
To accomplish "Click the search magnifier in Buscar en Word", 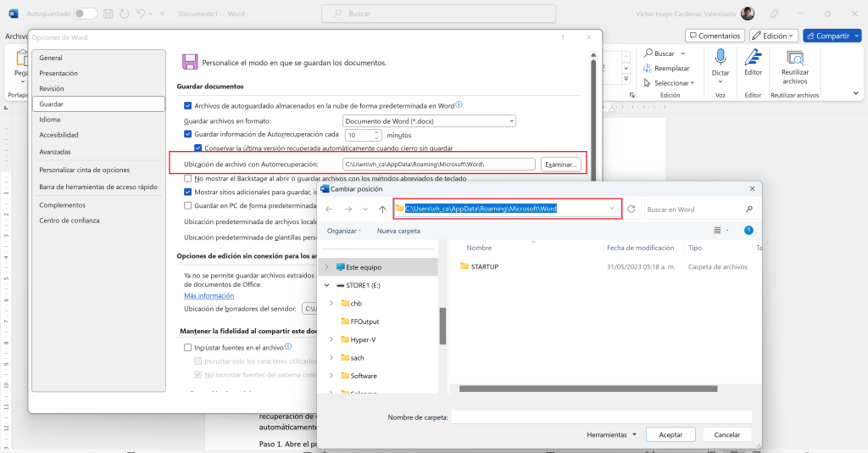I will 749,210.
